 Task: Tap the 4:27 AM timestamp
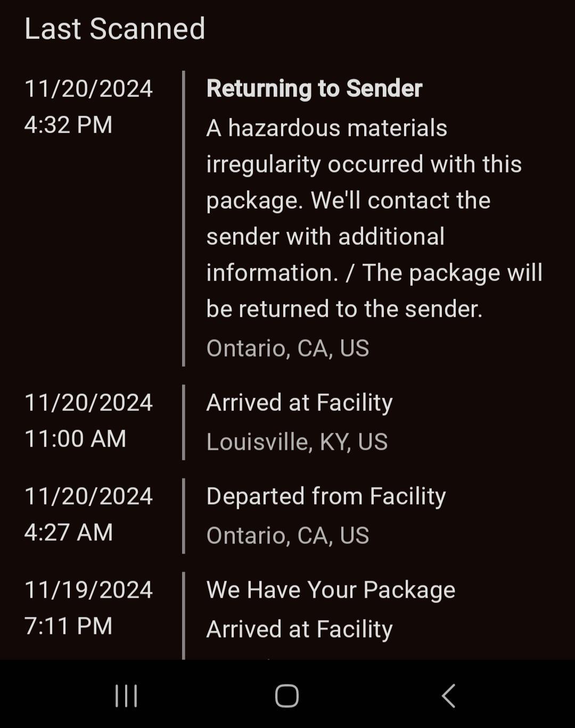[x=68, y=533]
